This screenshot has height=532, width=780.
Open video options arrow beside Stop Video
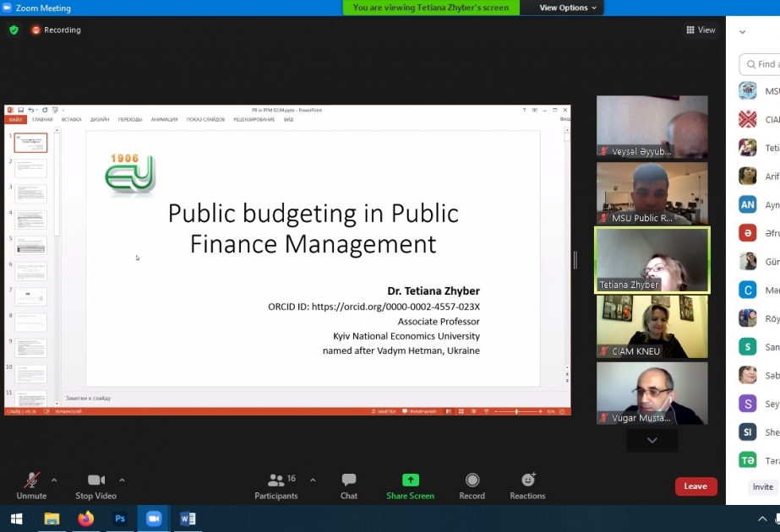(x=122, y=480)
